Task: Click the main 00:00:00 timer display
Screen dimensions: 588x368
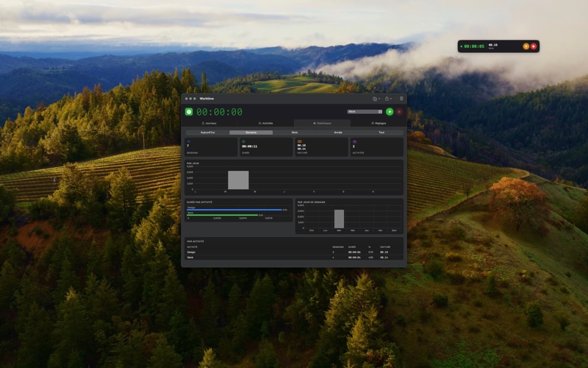Action: point(219,112)
